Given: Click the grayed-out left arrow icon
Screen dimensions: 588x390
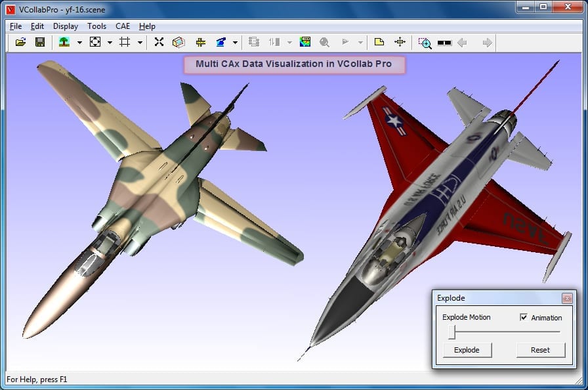Looking at the screenshot, I should tap(463, 43).
